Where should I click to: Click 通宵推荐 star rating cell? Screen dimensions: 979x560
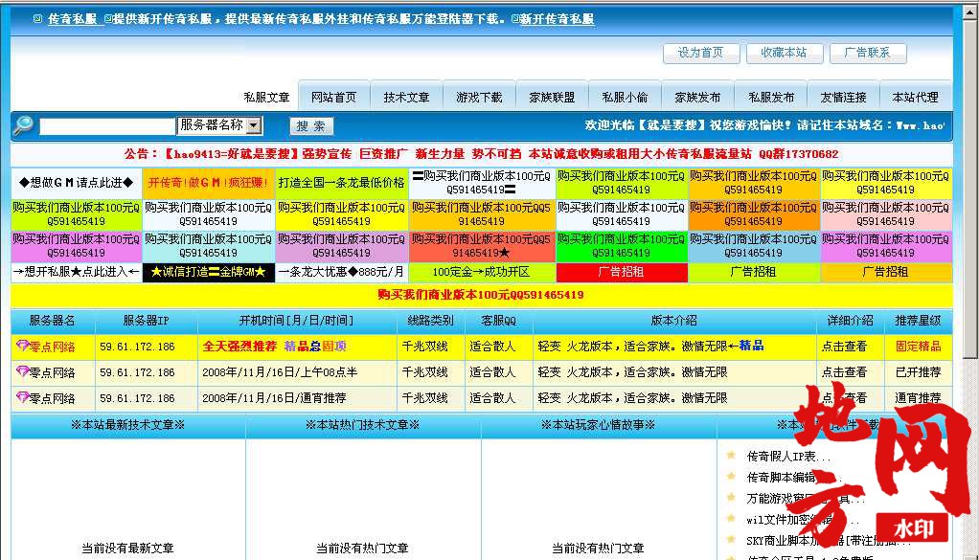click(x=918, y=398)
